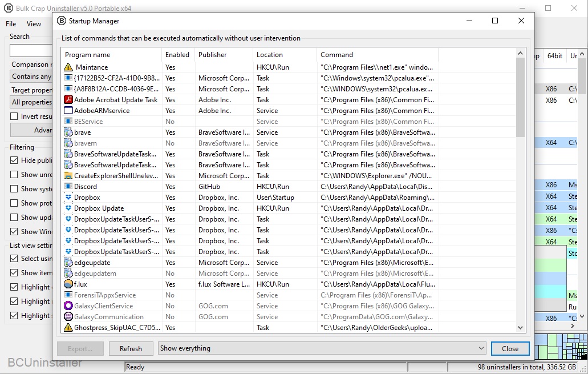Click the edgeupdatem service icon

(x=68, y=274)
